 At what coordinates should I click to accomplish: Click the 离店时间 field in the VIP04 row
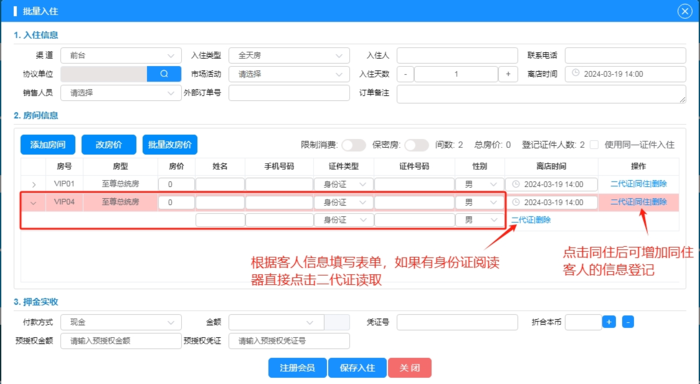[551, 202]
